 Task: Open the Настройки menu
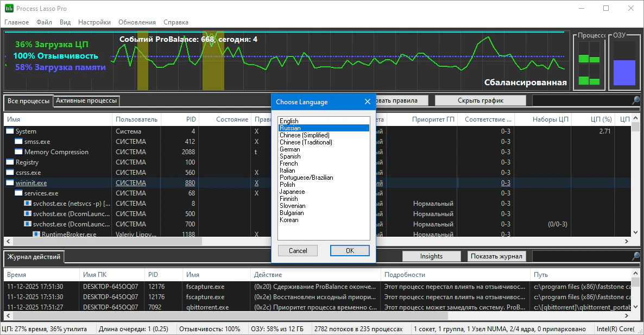94,22
